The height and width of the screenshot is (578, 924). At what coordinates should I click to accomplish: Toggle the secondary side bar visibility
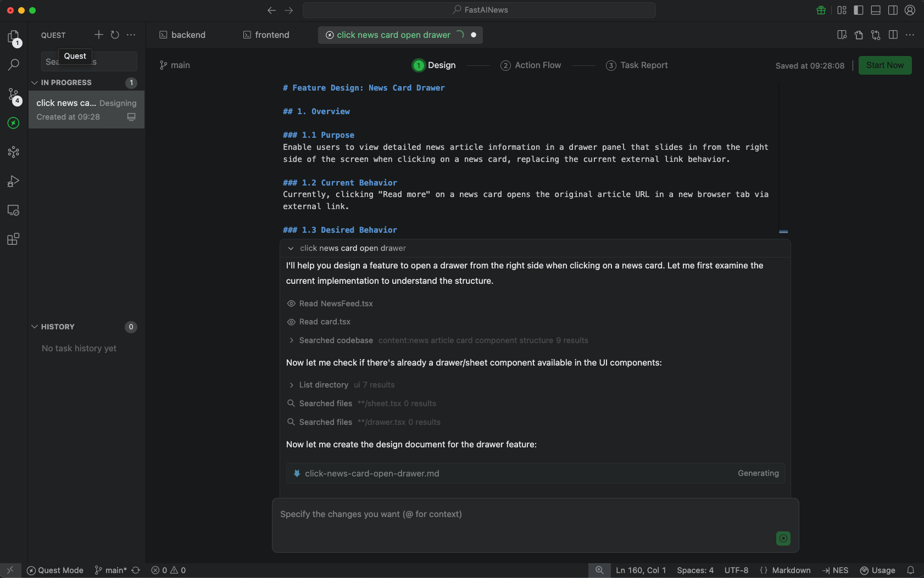pyautogui.click(x=893, y=10)
